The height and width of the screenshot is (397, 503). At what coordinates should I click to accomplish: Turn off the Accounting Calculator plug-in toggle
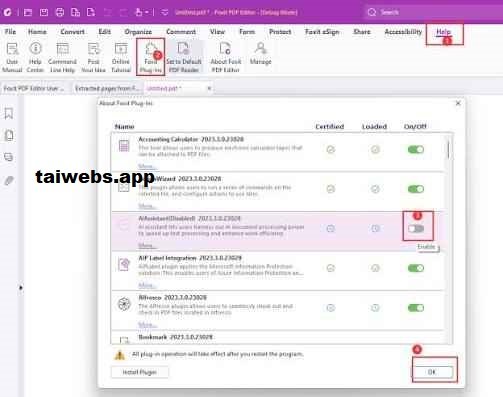(x=416, y=149)
